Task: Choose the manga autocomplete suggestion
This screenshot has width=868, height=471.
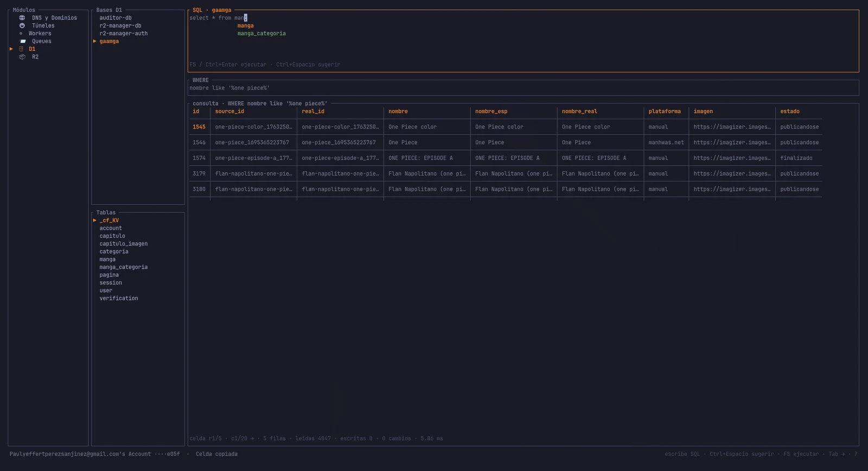Action: 245,25
